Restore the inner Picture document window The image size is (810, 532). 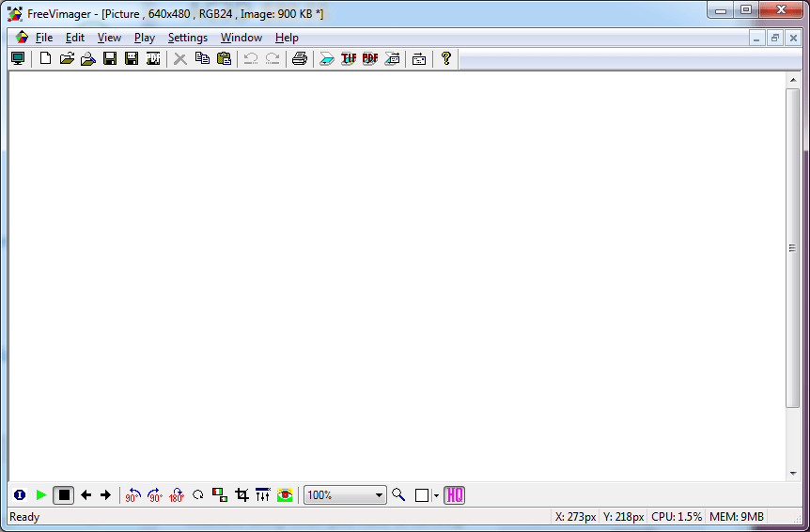point(775,39)
